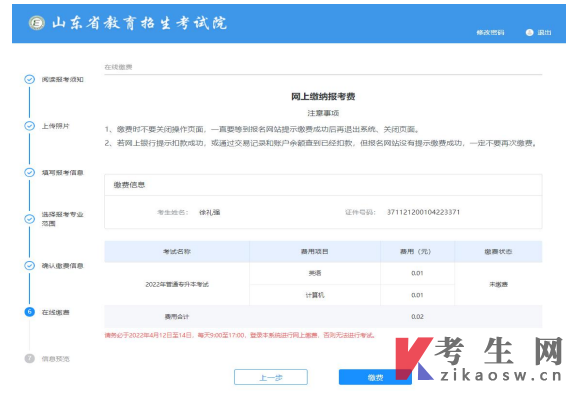
Task: Select the 填写报考信息 step checkmark circle
Action: click(29, 173)
